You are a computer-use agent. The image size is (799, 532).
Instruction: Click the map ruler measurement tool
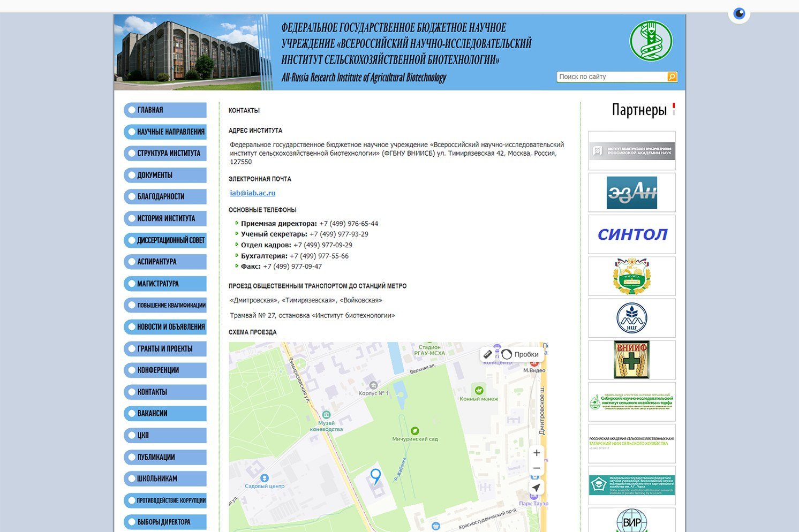[x=488, y=354]
